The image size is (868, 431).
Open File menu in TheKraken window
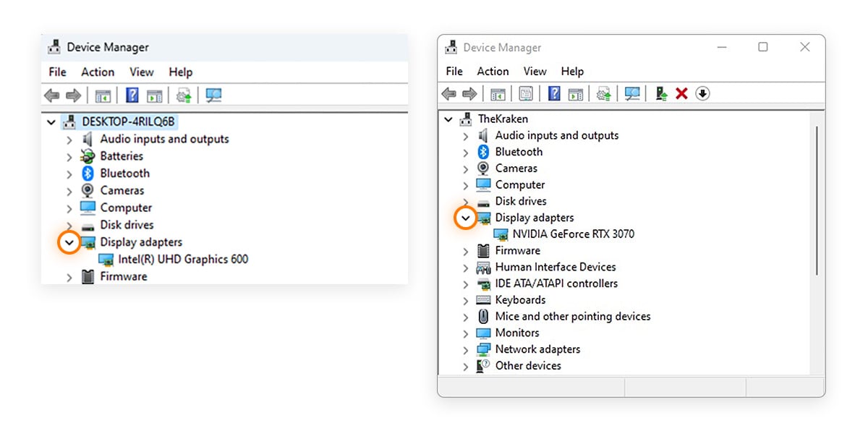[x=454, y=71]
